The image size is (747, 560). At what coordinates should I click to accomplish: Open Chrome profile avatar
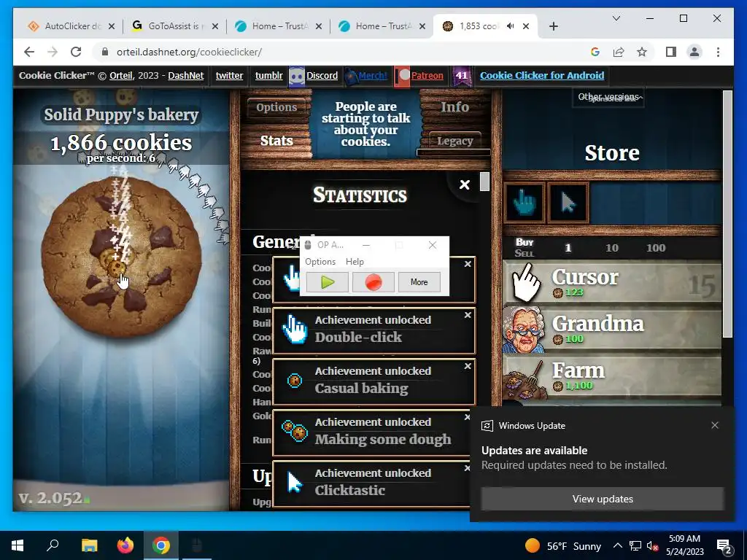(x=694, y=52)
